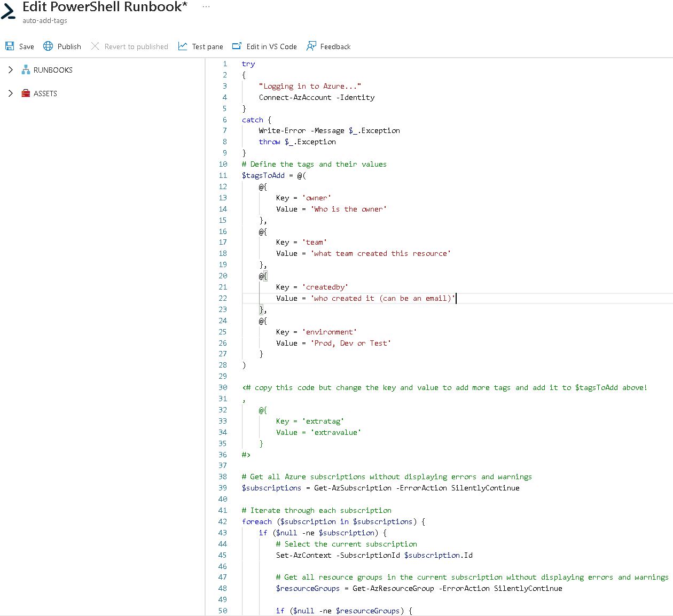The width and height of the screenshot is (673, 616).
Task: Place cursor on Connect-AzAccount line
Action: 316,97
